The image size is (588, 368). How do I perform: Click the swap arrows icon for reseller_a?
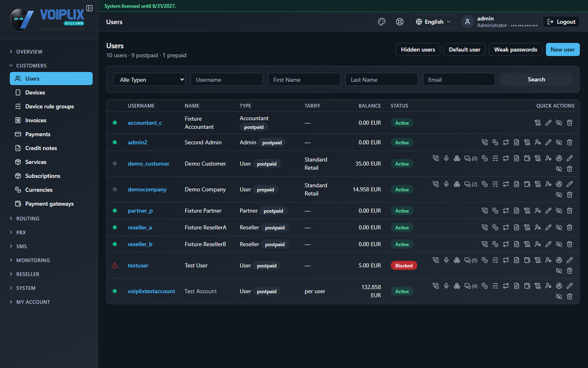506,227
